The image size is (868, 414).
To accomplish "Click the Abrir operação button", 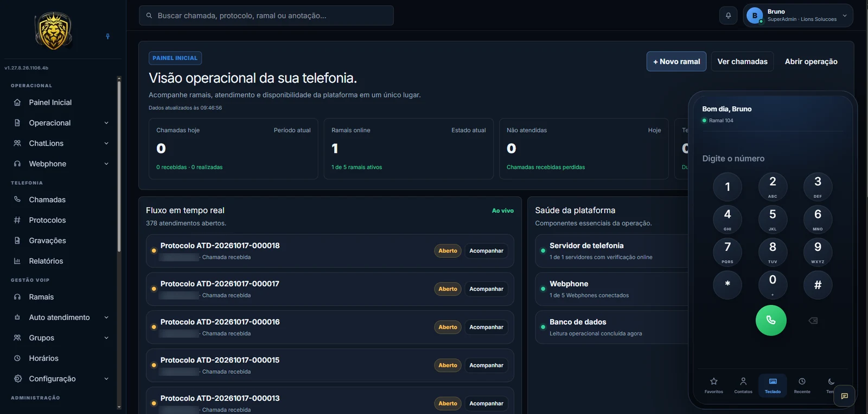I will coord(811,62).
